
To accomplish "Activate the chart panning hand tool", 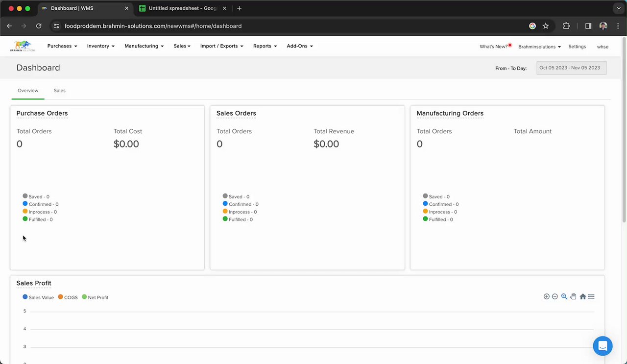I will (x=573, y=296).
